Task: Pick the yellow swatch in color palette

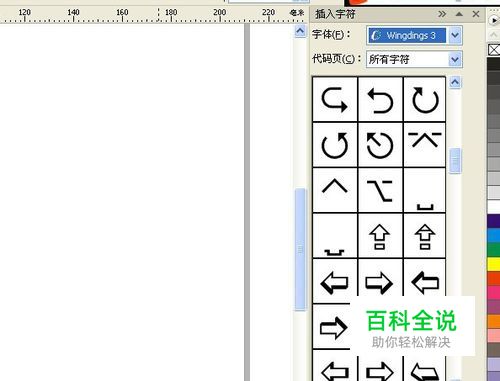Action: [x=494, y=264]
